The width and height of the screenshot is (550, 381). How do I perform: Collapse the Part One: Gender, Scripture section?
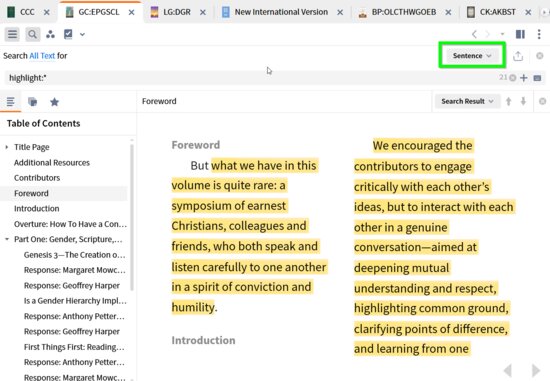pos(7,239)
